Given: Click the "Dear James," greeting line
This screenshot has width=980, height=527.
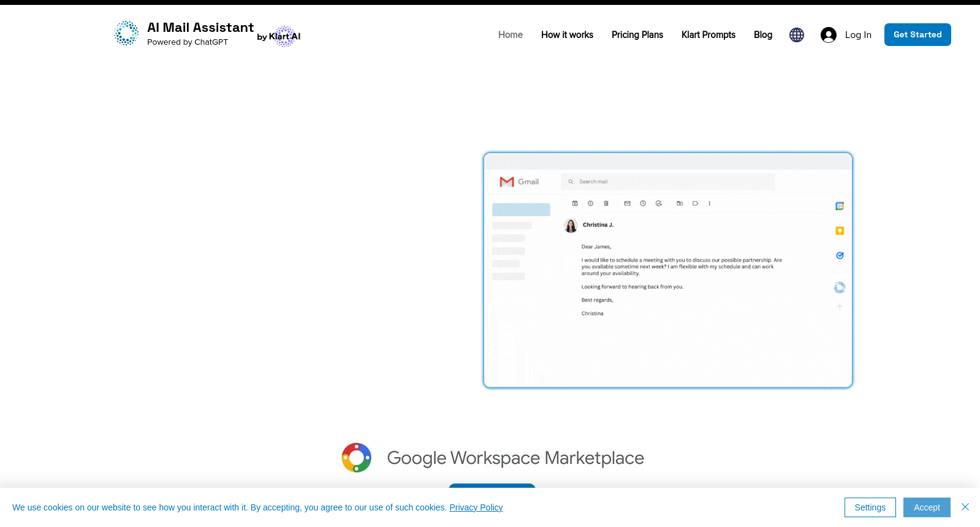Looking at the screenshot, I should coord(596,247).
